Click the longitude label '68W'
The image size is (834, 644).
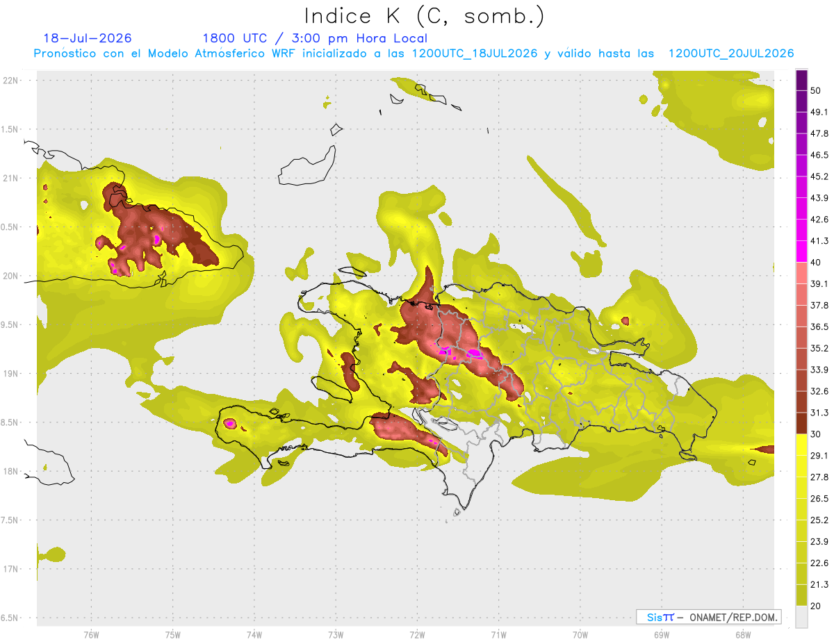(743, 635)
